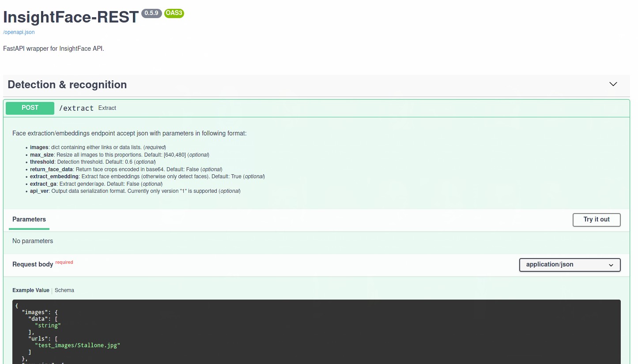Click the Request body label
638x364 pixels.
tap(33, 264)
